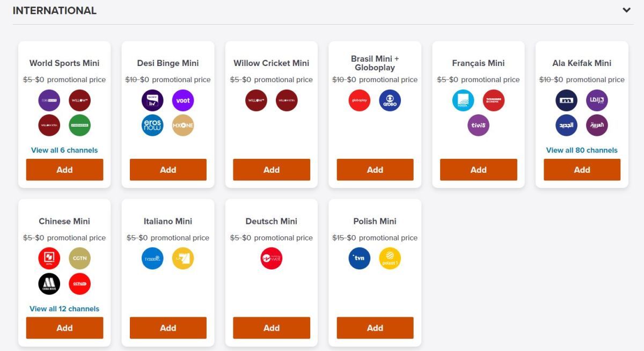Click the CGTN channel icon

pyautogui.click(x=80, y=259)
